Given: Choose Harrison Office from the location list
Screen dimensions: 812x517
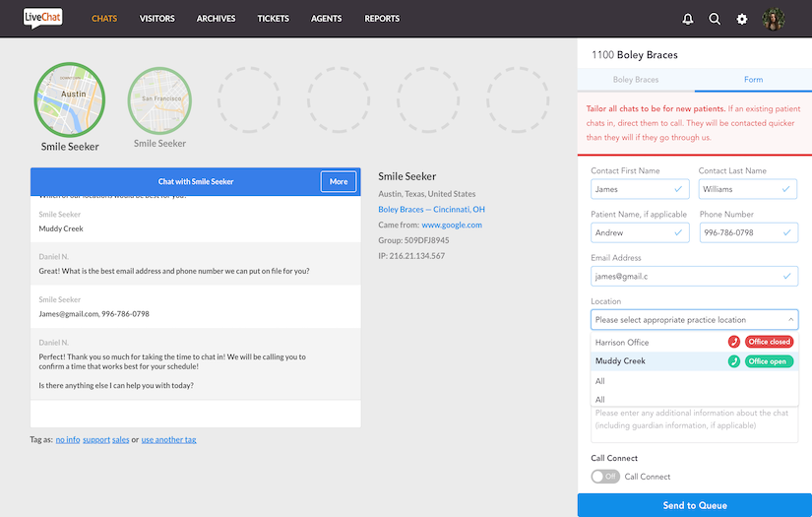Looking at the screenshot, I should click(695, 343).
